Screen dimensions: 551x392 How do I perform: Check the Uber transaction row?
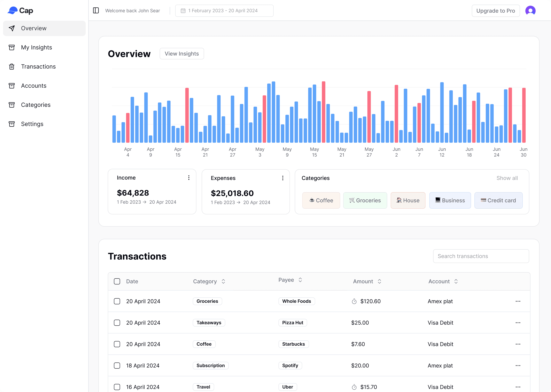click(x=117, y=387)
